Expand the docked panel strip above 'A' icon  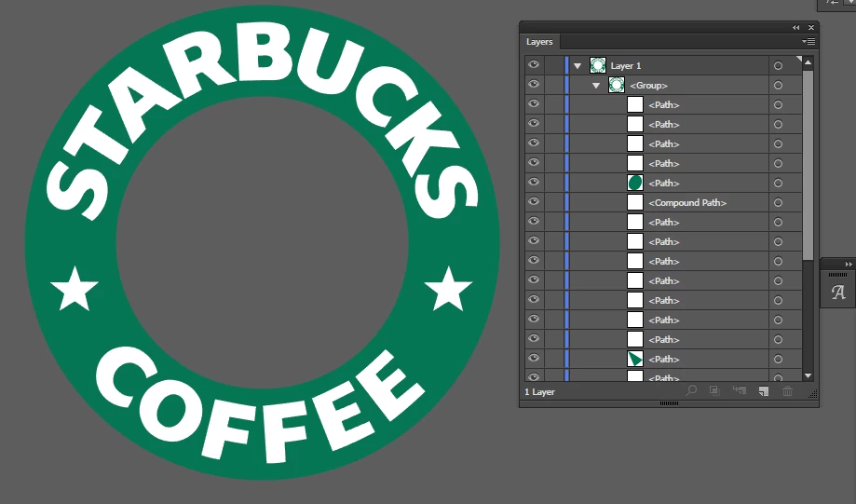pyautogui.click(x=849, y=265)
